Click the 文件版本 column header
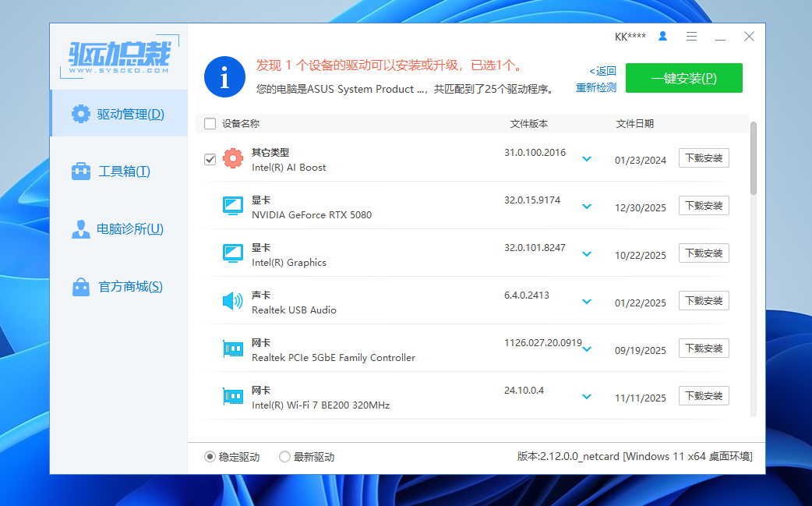The height and width of the screenshot is (506, 812). click(x=528, y=124)
